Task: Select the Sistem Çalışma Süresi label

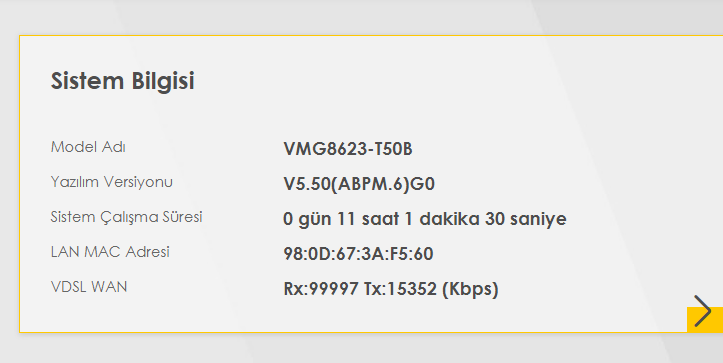Action: (126, 217)
